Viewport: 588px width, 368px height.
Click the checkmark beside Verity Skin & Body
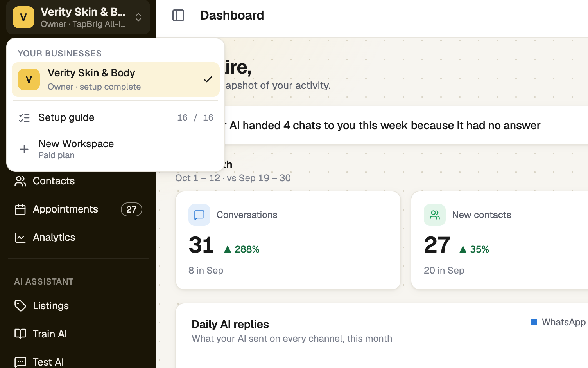click(208, 79)
